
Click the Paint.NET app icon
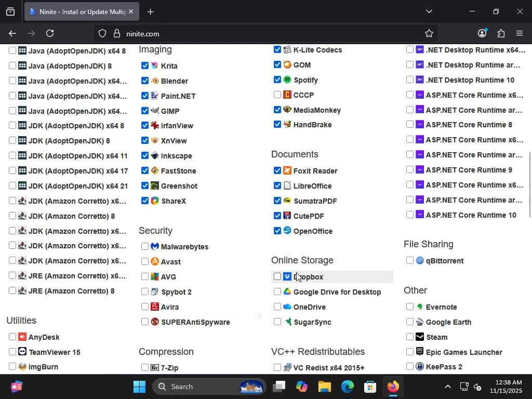pos(155,96)
